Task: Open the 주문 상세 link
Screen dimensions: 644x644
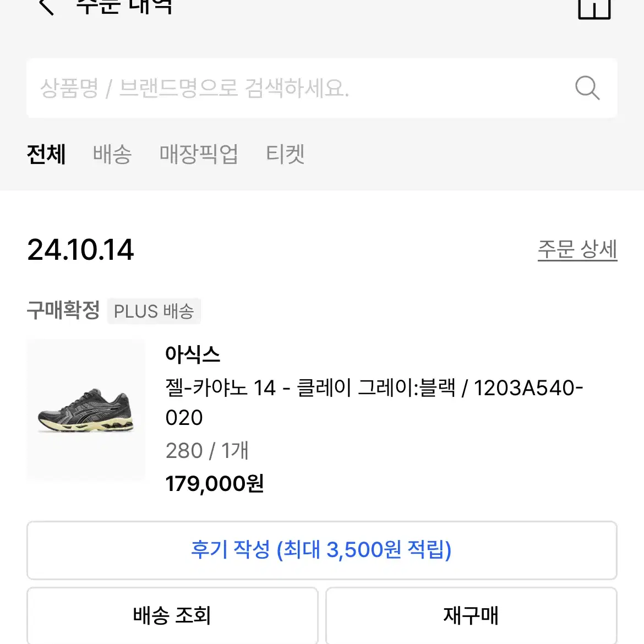Action: [x=577, y=249]
